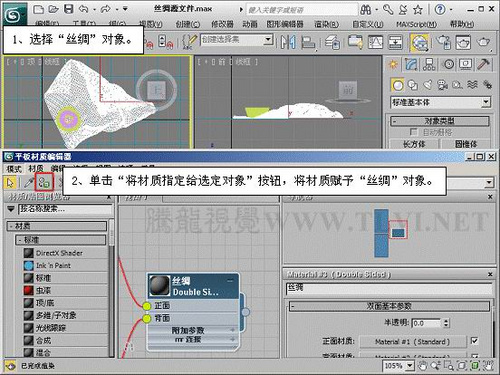Click the zoom magnifier tool in the material editor
The height and width of the screenshot is (375, 500).
click(x=436, y=366)
